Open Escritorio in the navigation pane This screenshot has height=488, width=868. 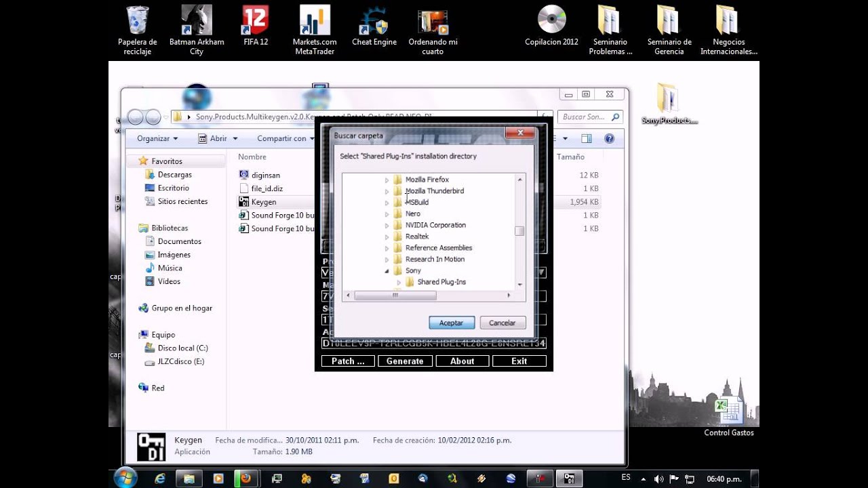[x=173, y=188]
